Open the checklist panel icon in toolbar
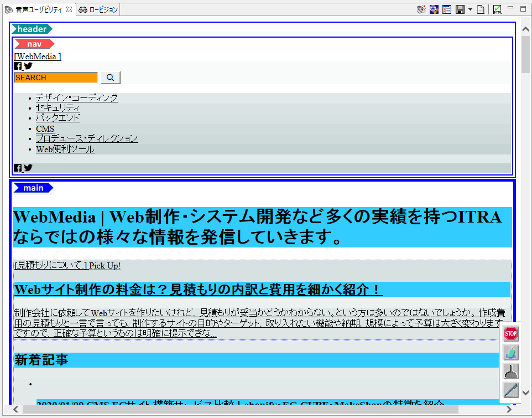The height and width of the screenshot is (418, 532). tap(447, 9)
